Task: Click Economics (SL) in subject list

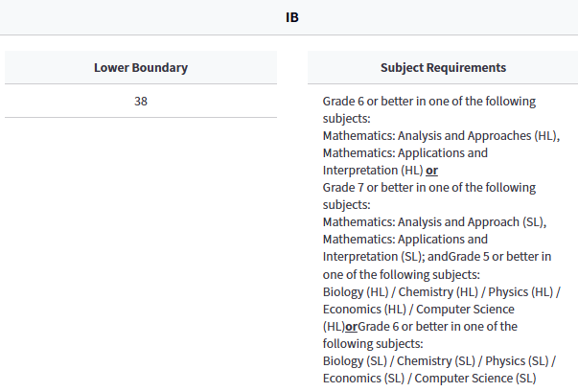Action: (364, 378)
